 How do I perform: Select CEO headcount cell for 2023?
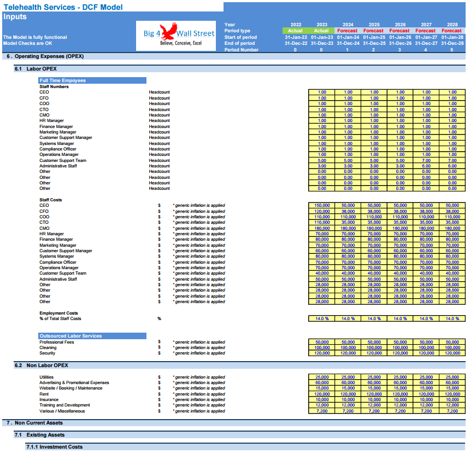point(322,92)
